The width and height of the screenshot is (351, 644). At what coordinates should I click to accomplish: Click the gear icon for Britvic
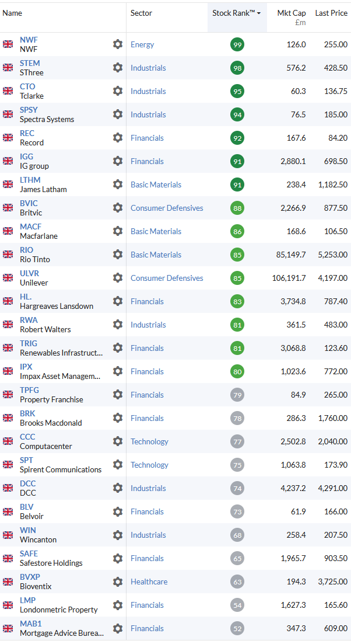(x=118, y=207)
